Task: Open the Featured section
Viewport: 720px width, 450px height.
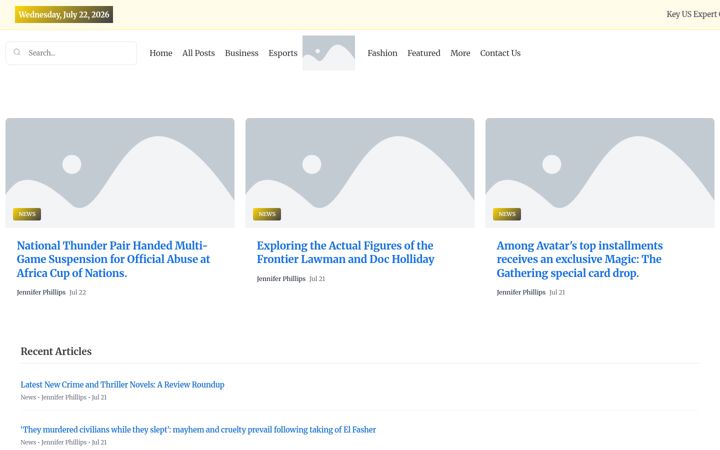Action: tap(423, 53)
